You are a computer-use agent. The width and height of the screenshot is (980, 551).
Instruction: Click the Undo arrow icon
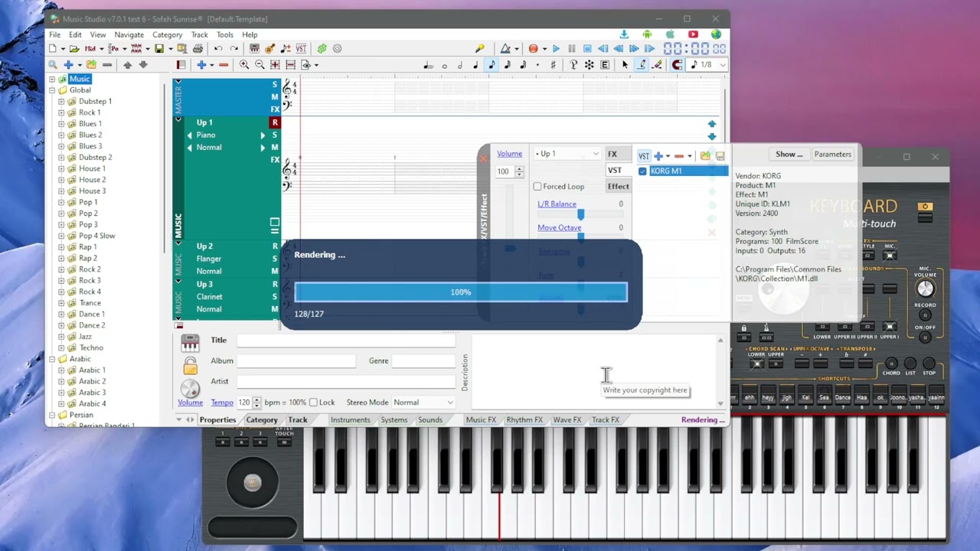pos(218,48)
